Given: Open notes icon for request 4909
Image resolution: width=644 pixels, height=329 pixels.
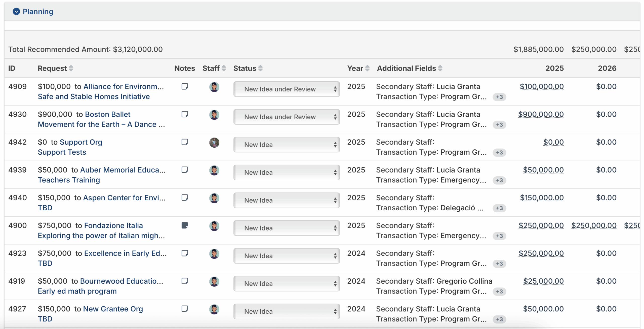Looking at the screenshot, I should tap(185, 86).
